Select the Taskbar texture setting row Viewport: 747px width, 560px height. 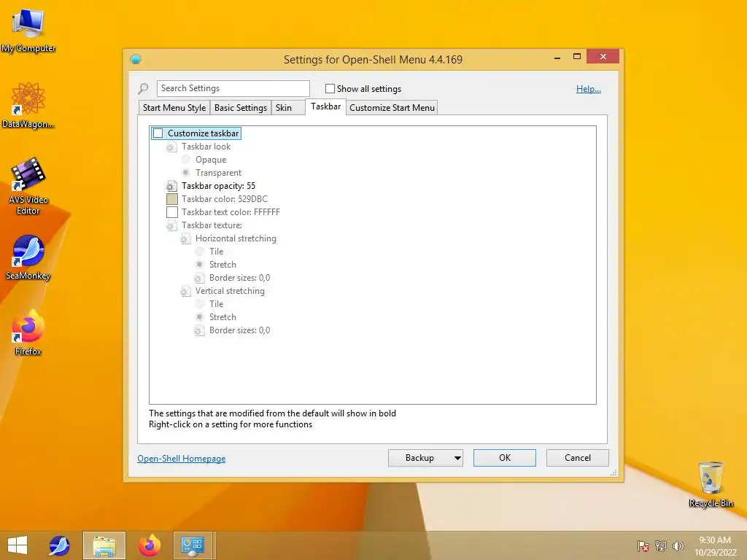pyautogui.click(x=212, y=226)
